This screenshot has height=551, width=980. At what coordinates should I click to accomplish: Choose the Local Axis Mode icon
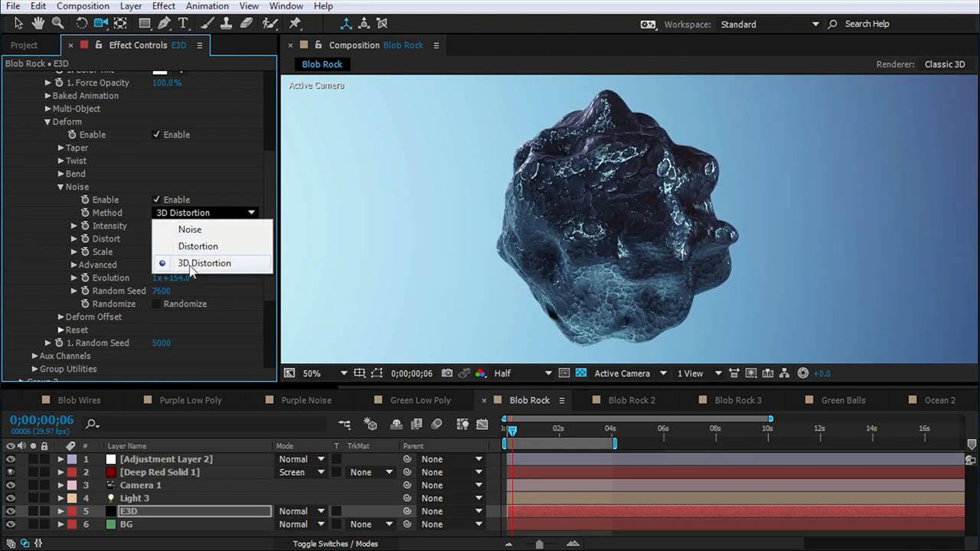346,24
